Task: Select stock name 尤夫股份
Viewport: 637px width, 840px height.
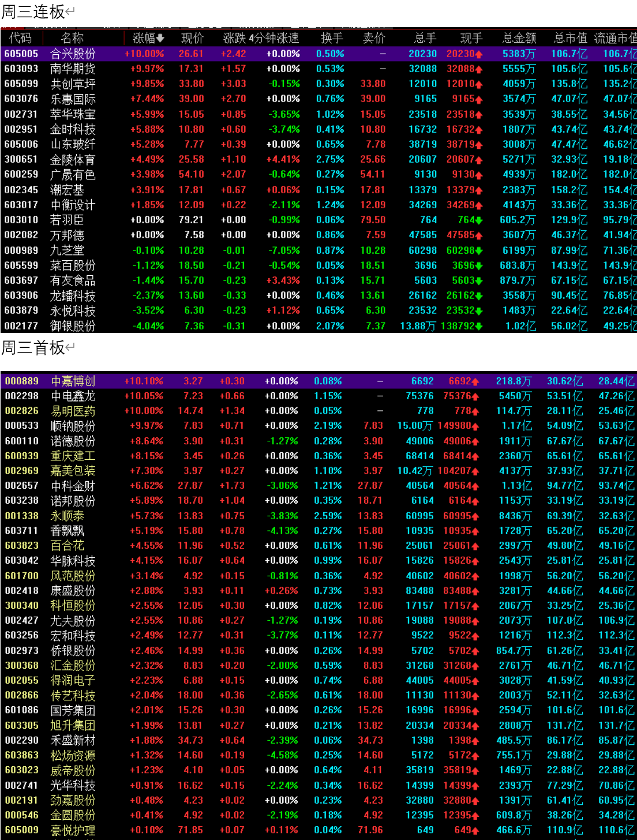Action: [x=73, y=621]
